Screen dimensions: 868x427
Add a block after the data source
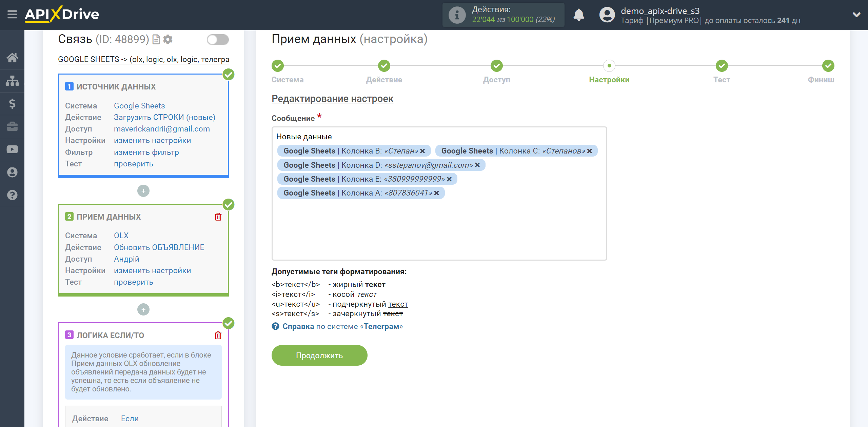(143, 191)
